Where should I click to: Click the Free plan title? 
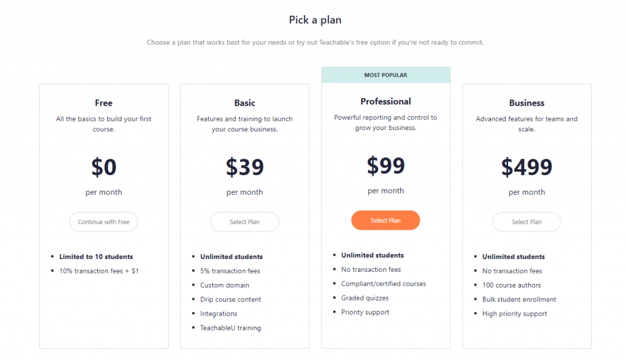103,103
